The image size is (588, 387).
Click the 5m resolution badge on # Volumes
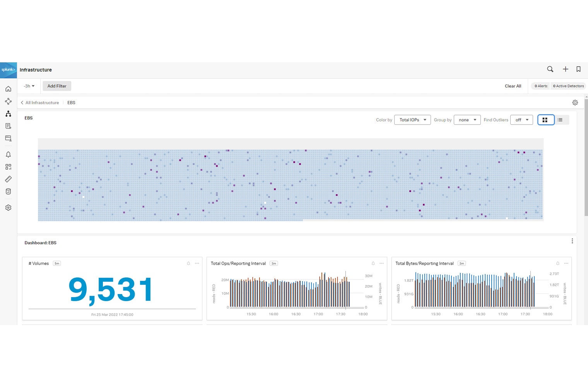(x=57, y=264)
